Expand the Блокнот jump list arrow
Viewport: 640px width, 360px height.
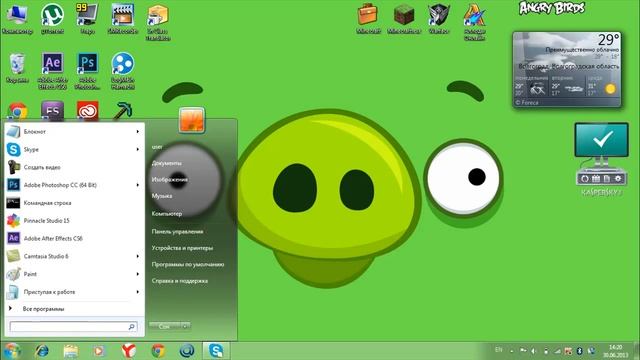click(138, 131)
